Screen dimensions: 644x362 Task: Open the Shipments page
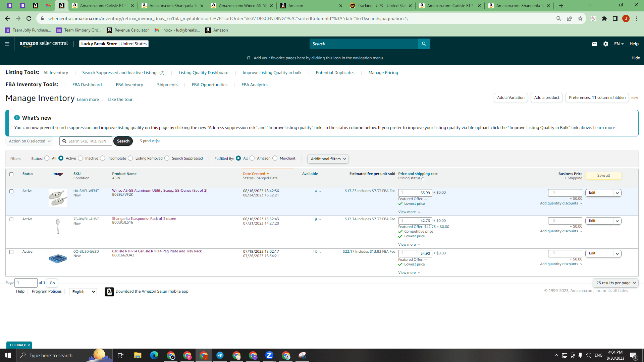(x=167, y=85)
